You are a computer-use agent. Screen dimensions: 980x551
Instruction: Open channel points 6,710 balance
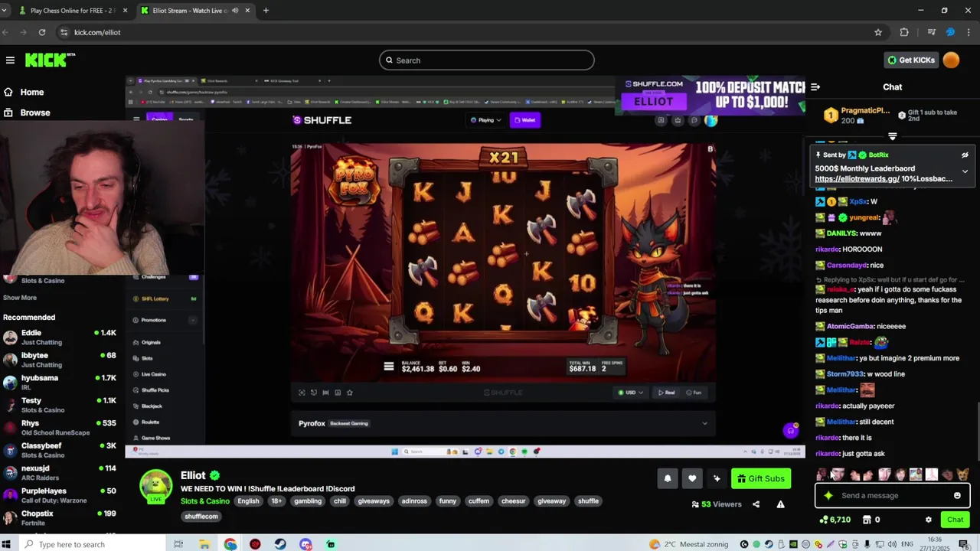tap(835, 520)
